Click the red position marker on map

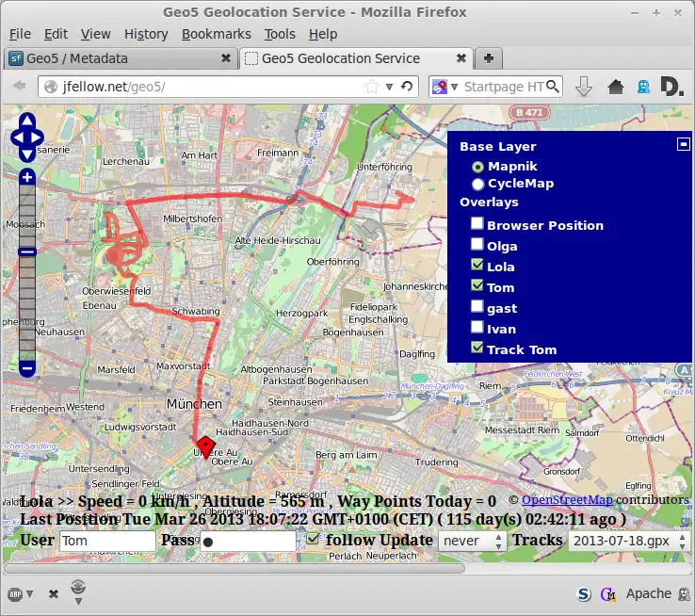204,446
